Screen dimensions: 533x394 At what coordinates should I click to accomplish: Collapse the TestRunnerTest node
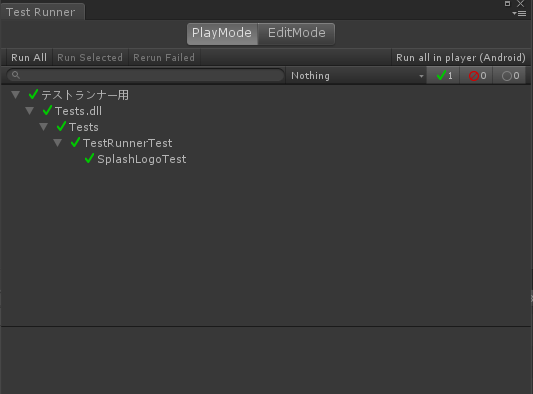point(57,143)
